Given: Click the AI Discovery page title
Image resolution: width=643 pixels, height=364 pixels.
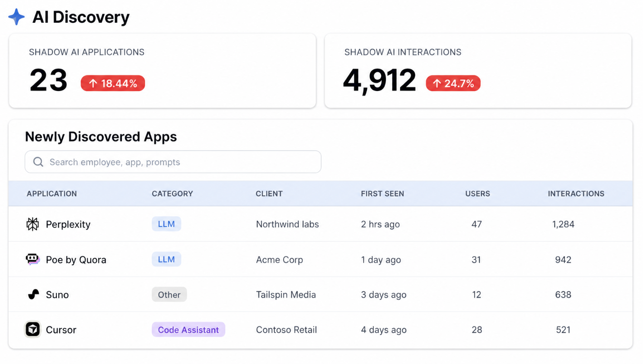Looking at the screenshot, I should 81,17.
